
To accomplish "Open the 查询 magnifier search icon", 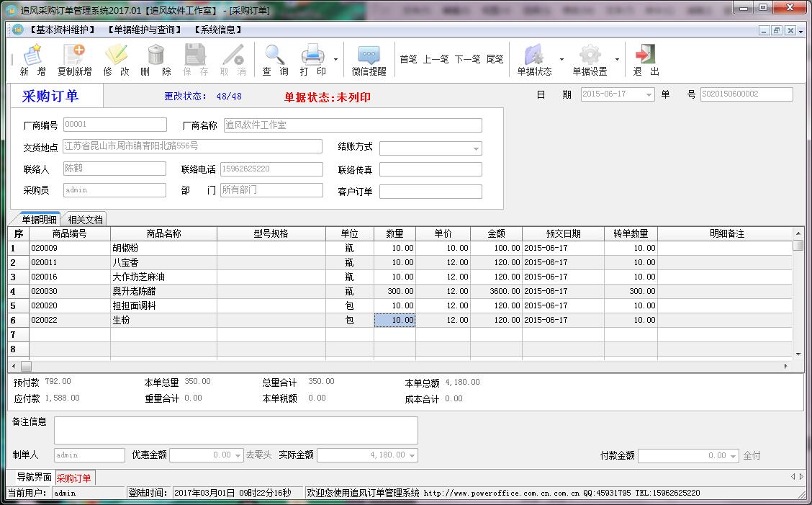I will pyautogui.click(x=275, y=55).
